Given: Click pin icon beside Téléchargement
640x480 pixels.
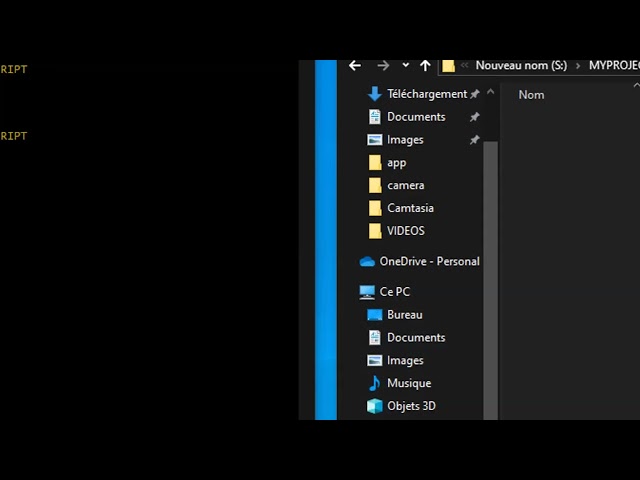Looking at the screenshot, I should pos(474,94).
